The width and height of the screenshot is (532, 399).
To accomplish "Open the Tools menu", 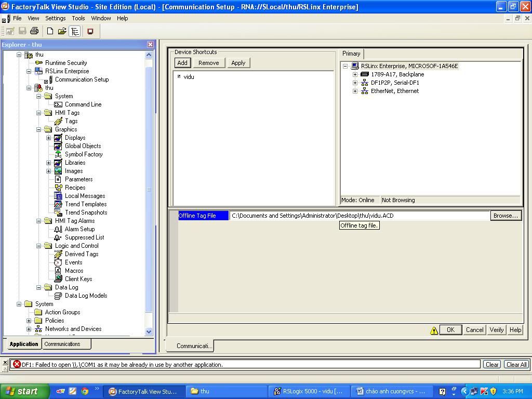I will [78, 18].
